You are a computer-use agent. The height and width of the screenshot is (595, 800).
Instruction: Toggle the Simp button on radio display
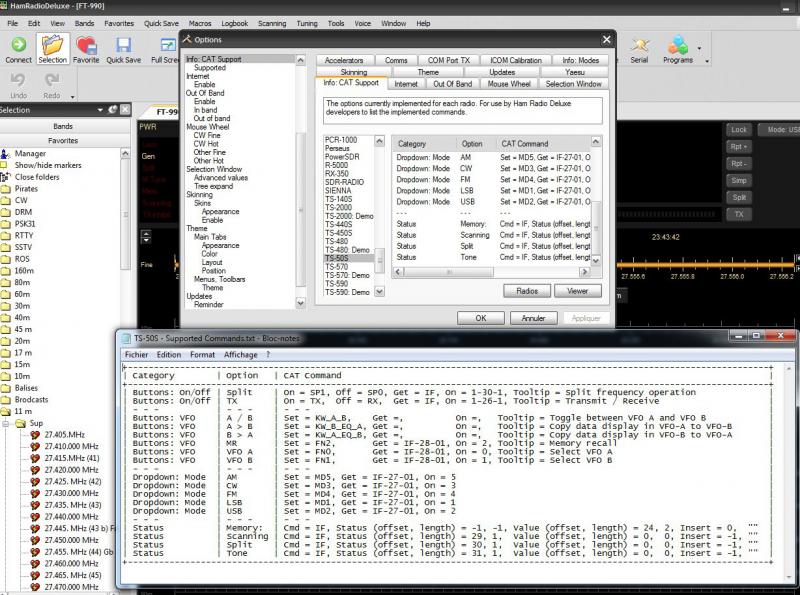coord(738,181)
